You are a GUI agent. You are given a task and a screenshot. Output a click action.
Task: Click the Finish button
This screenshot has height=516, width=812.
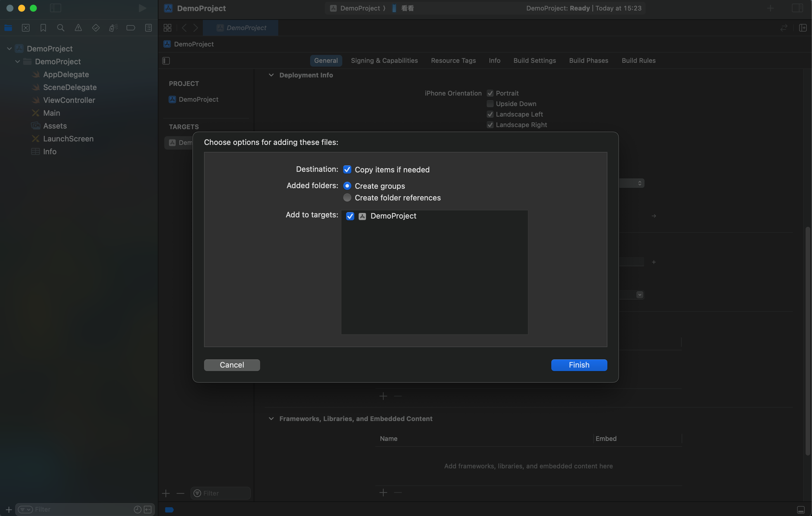579,365
